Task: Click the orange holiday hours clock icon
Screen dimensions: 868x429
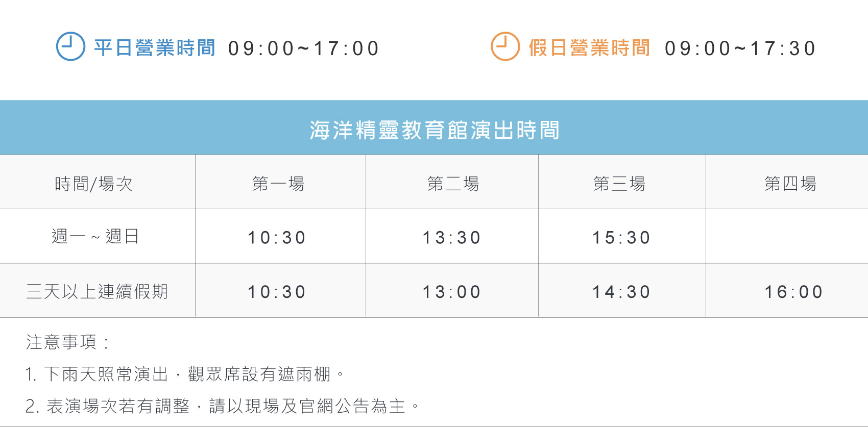Action: [505, 46]
